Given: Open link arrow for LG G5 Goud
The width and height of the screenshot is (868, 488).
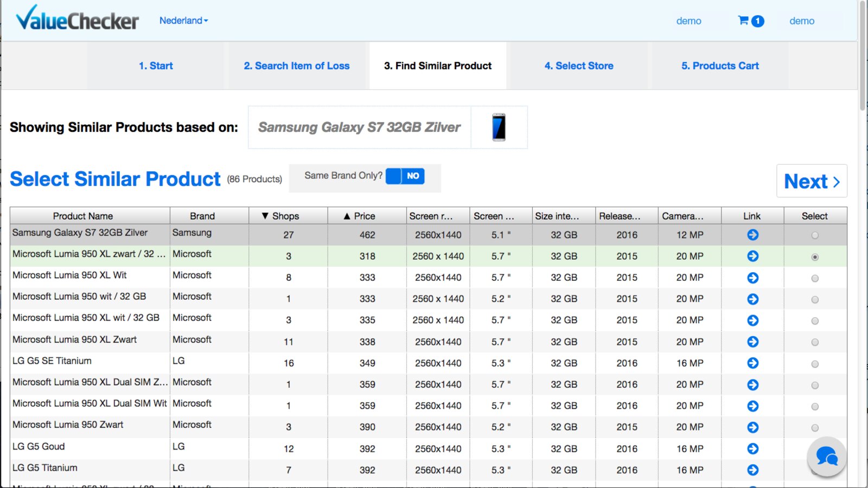Looking at the screenshot, I should tap(752, 448).
